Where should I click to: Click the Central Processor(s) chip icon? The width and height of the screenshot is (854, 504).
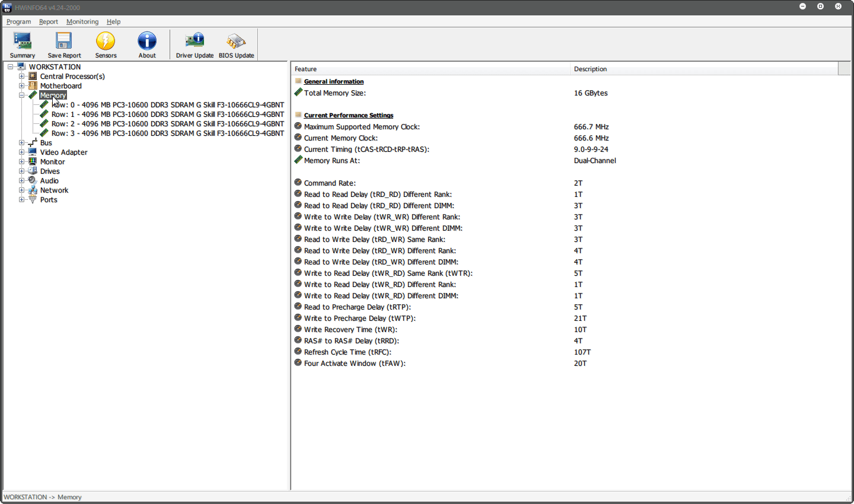click(x=33, y=76)
